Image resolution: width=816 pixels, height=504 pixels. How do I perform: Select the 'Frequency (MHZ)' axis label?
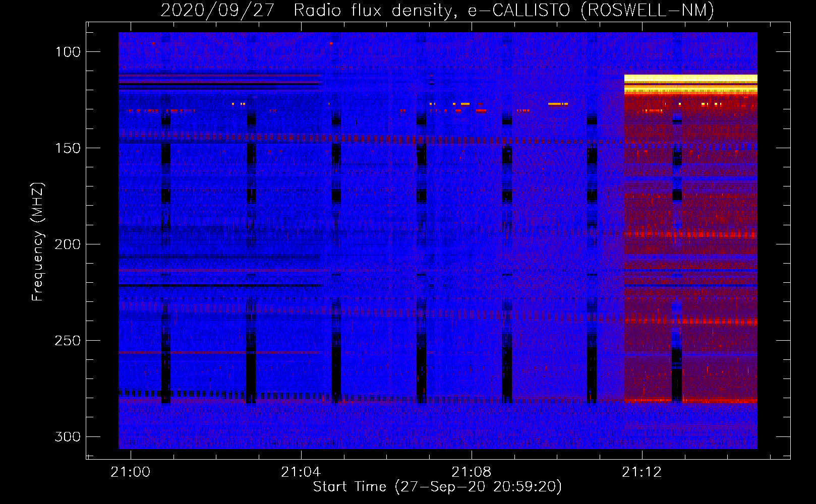click(x=38, y=241)
